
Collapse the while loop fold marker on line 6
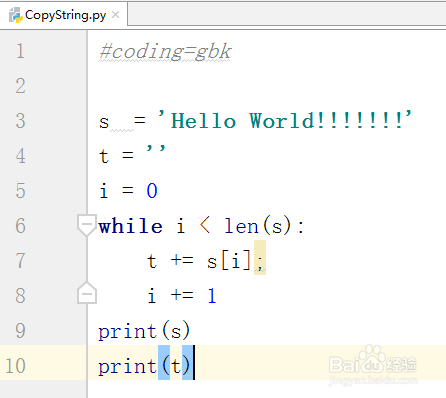[x=87, y=225]
